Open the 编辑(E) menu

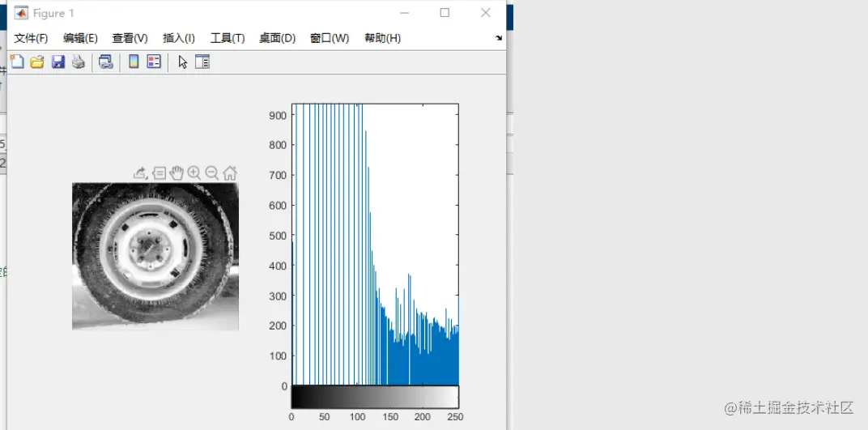[x=80, y=38]
